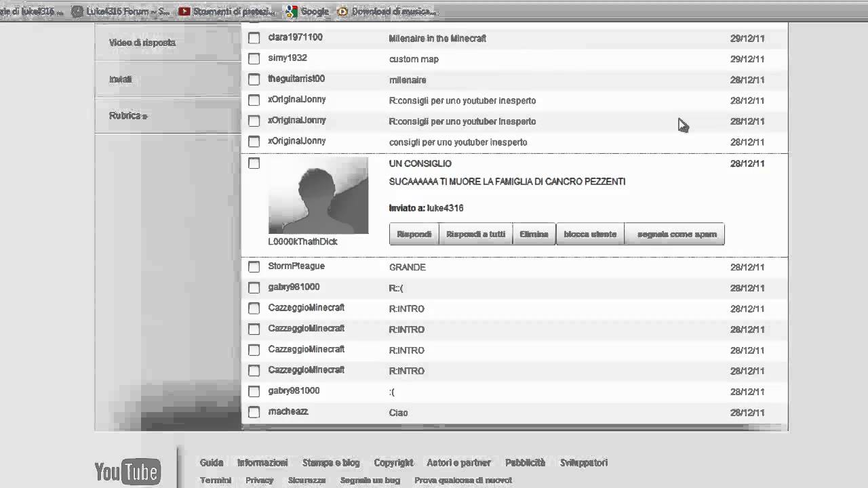
Task: Open Informazioni footer link
Action: tap(262, 463)
